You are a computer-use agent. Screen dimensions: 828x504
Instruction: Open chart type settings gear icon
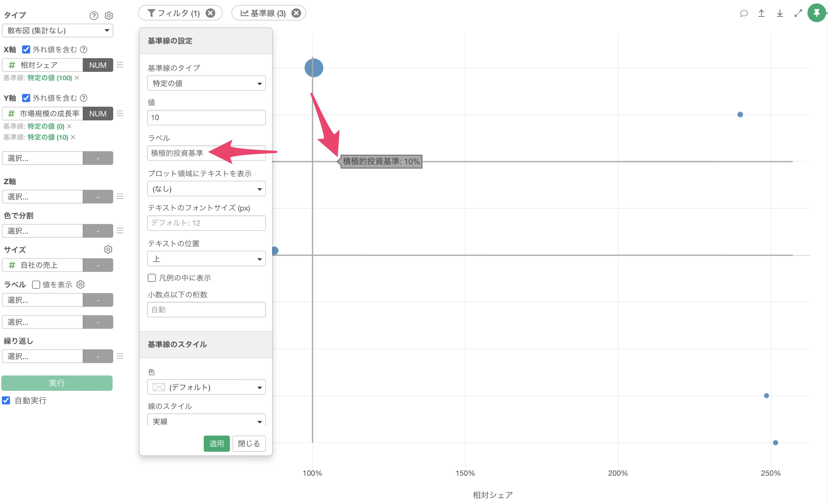click(109, 15)
